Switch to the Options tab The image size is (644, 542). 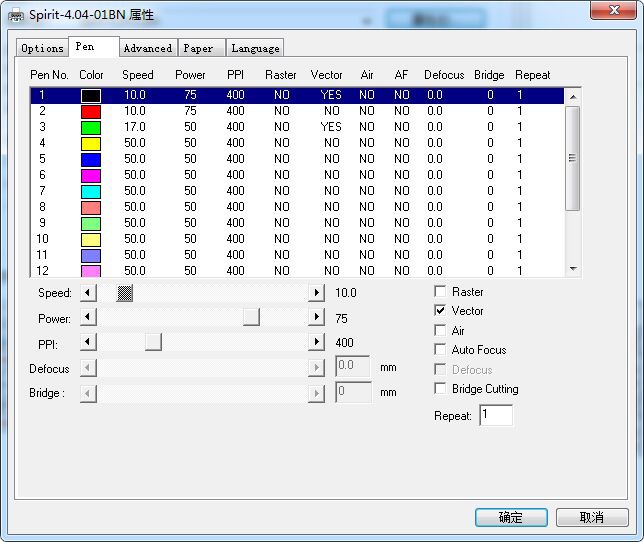pos(42,48)
